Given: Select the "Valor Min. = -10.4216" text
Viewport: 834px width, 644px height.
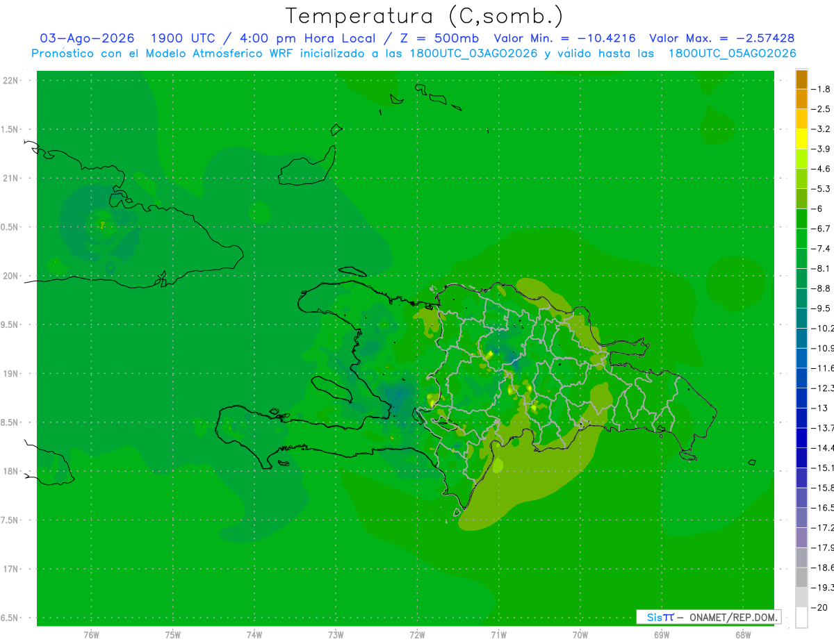Looking at the screenshot, I should [x=564, y=38].
